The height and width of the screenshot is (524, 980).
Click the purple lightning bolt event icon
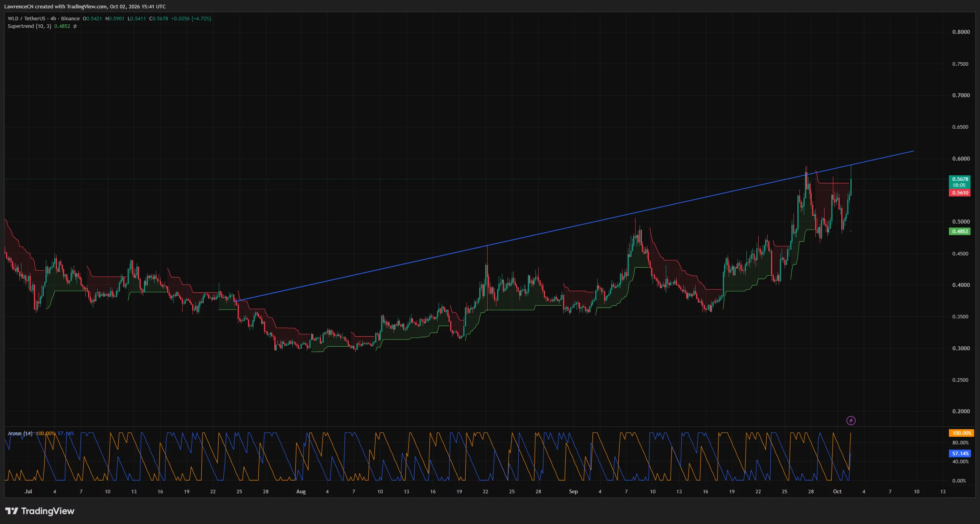coord(851,420)
